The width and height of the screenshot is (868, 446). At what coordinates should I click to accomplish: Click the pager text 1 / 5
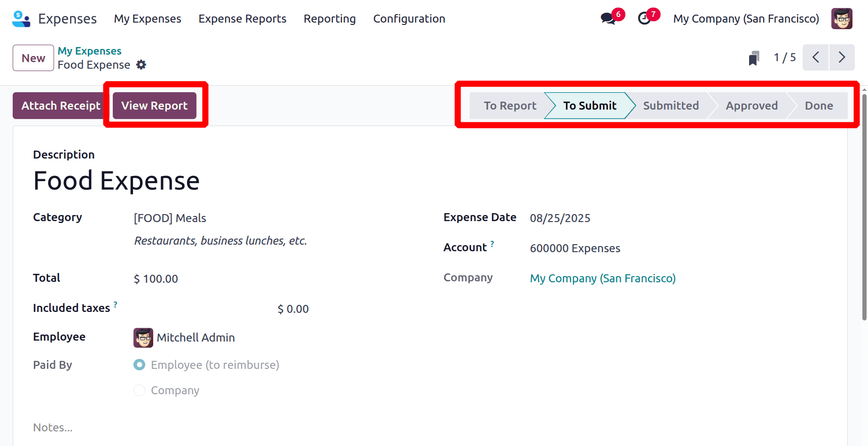785,57
